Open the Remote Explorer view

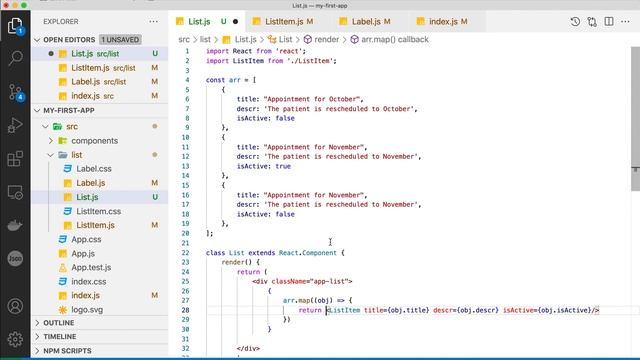(15, 192)
